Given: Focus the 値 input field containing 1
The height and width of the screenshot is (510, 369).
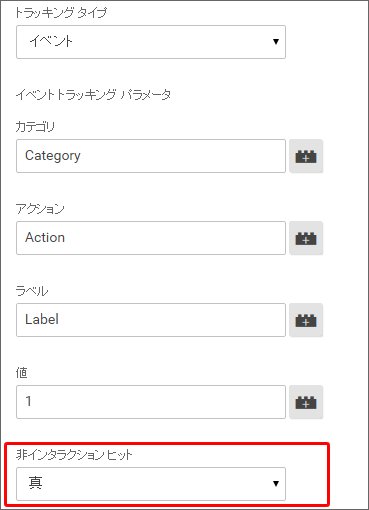Looking at the screenshot, I should pos(151,402).
